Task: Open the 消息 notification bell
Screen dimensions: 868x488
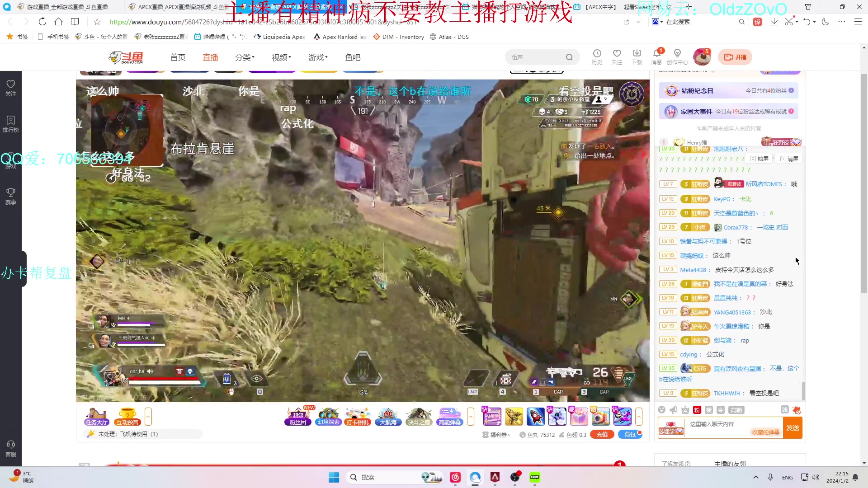Action: [657, 57]
